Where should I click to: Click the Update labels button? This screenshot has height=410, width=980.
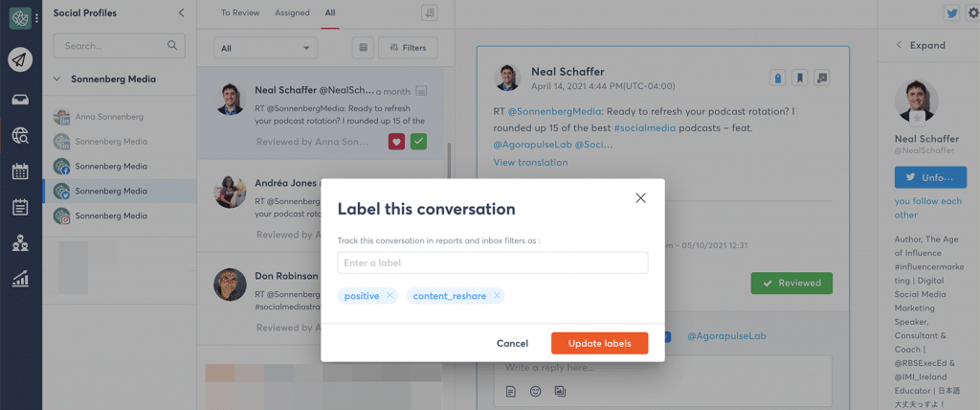(x=599, y=343)
